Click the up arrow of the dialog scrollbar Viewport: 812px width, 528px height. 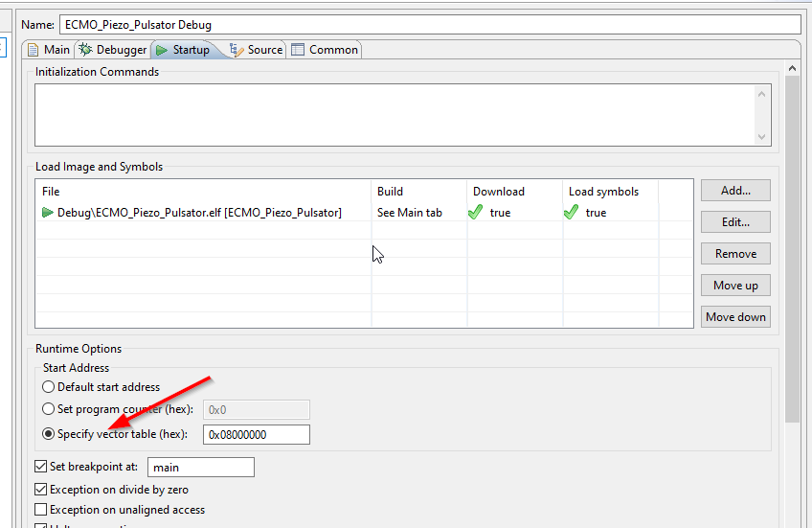pos(792,68)
